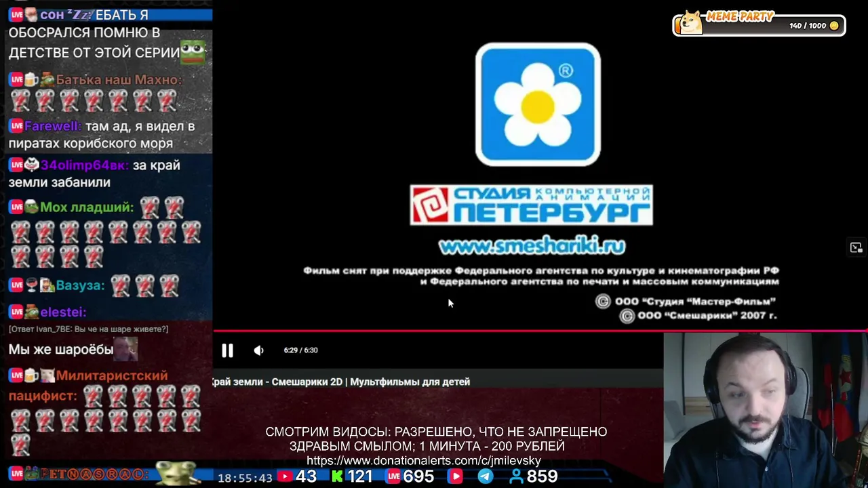868x488 pixels.
Task: Click the daisy flower logo in video
Action: (538, 104)
